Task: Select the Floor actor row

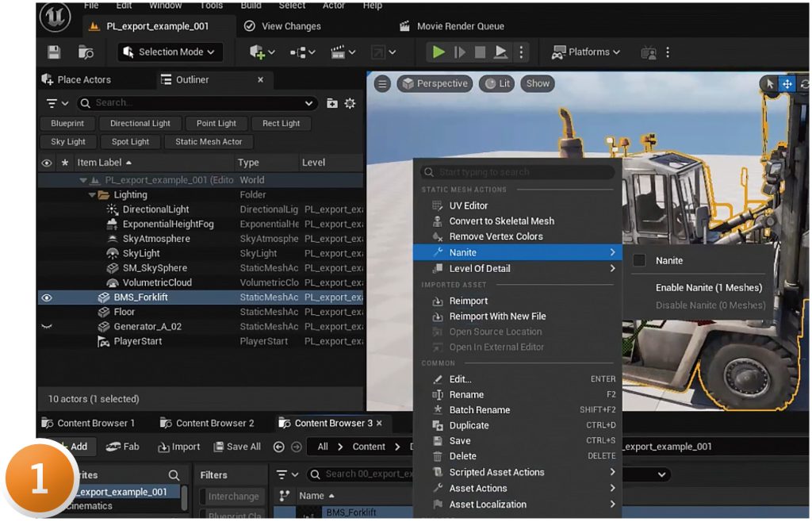Action: (x=201, y=313)
